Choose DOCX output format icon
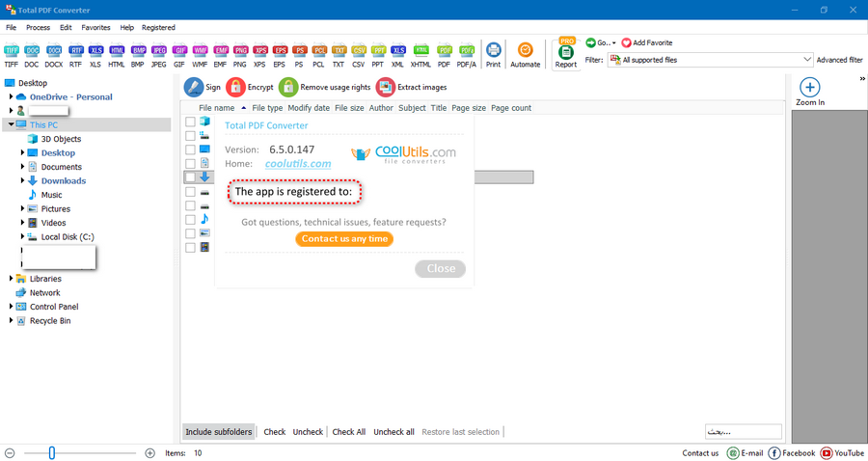 click(x=54, y=50)
